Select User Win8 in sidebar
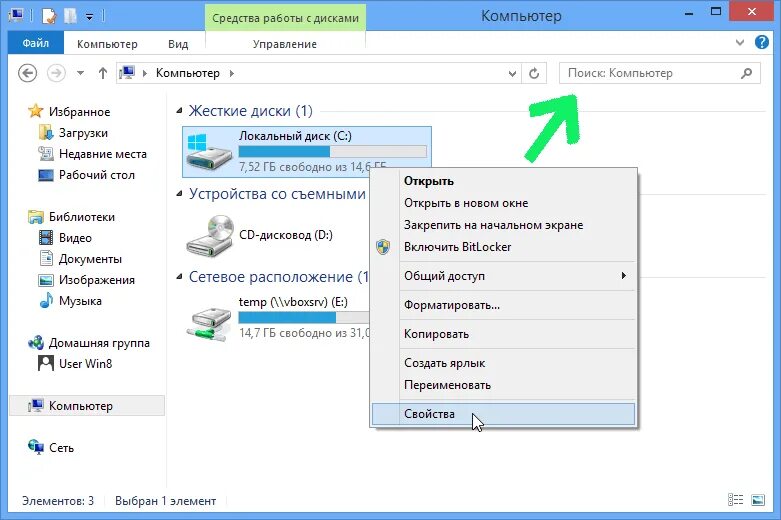This screenshot has width=781, height=520. pyautogui.click(x=85, y=364)
